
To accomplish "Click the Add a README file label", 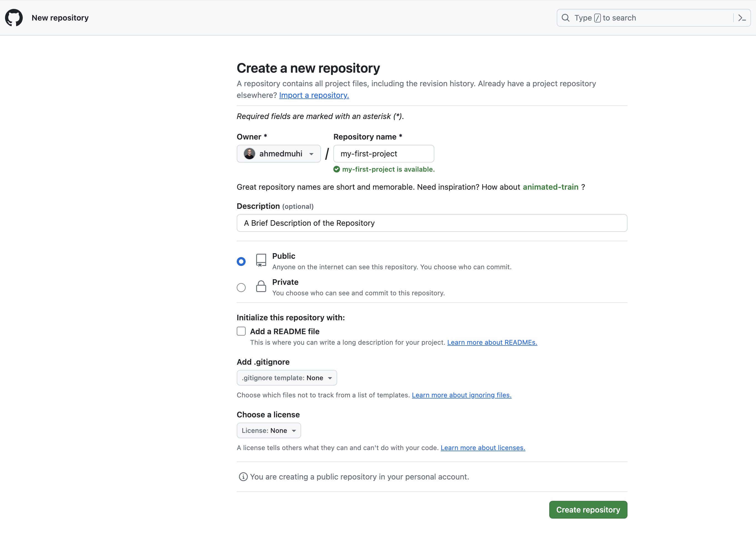I will click(x=285, y=331).
